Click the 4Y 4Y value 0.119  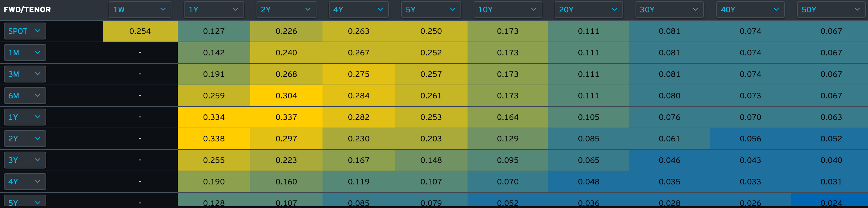(x=358, y=182)
